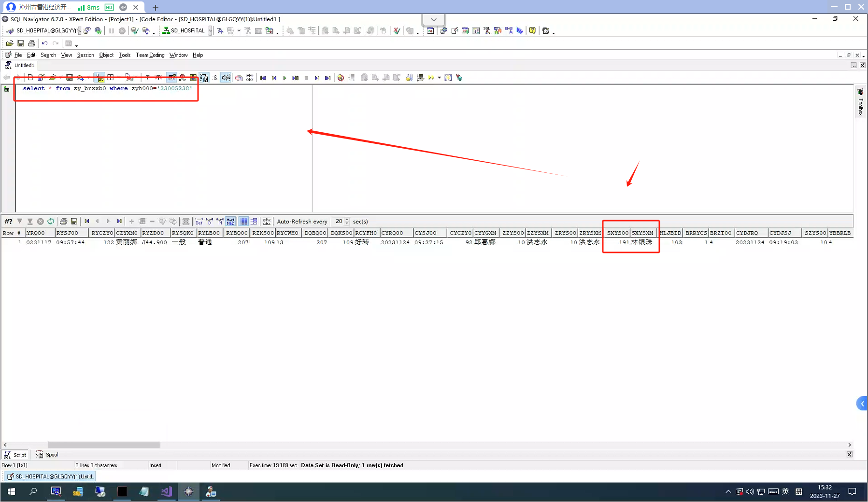Increase Auto-Refresh seconds with the spinner
The height and width of the screenshot is (502, 868).
pos(347,220)
